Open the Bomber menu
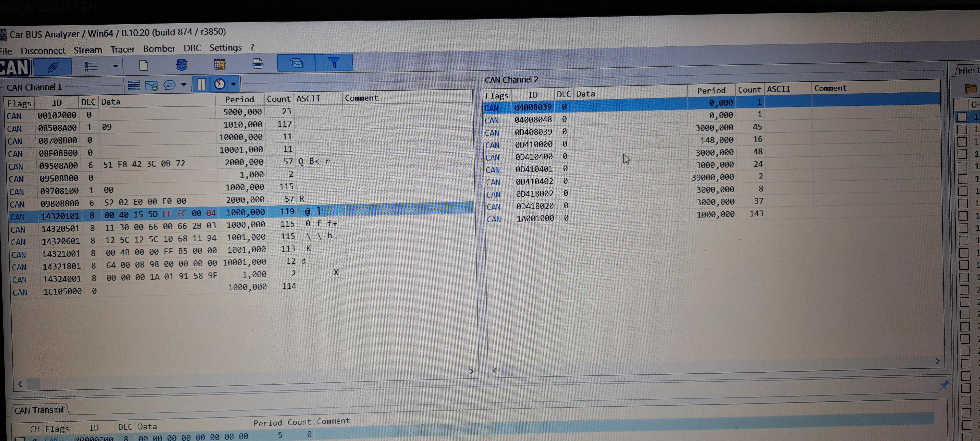Image resolution: width=980 pixels, height=441 pixels. (x=159, y=49)
